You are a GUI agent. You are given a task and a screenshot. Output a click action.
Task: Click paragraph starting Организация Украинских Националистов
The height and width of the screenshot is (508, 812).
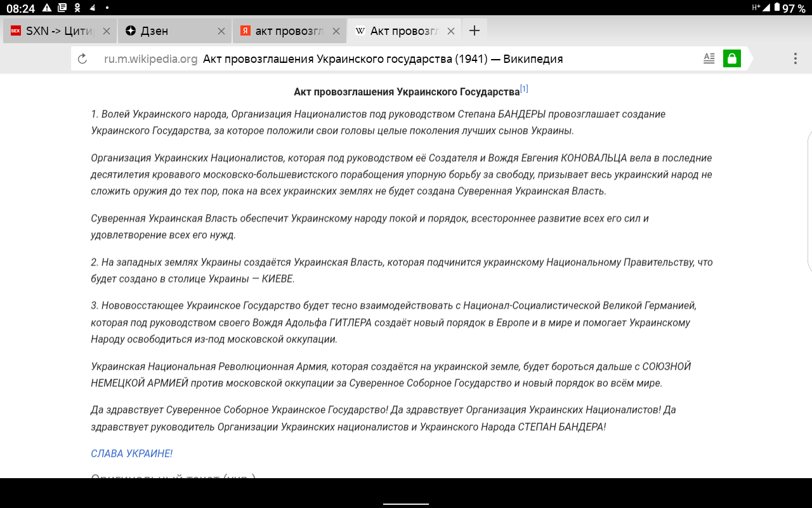pyautogui.click(x=402, y=175)
